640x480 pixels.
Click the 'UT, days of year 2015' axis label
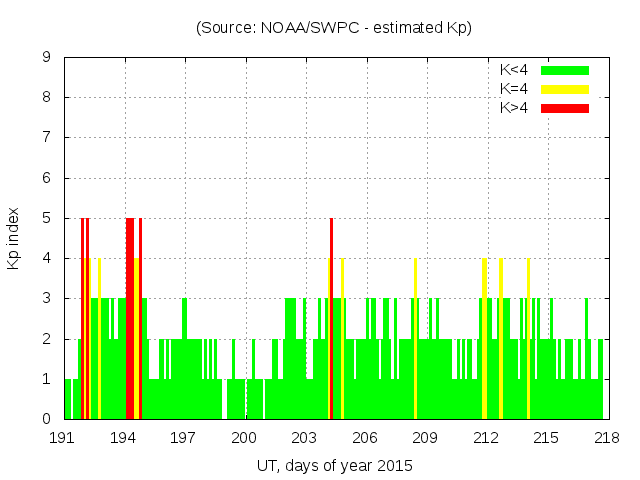pyautogui.click(x=334, y=465)
